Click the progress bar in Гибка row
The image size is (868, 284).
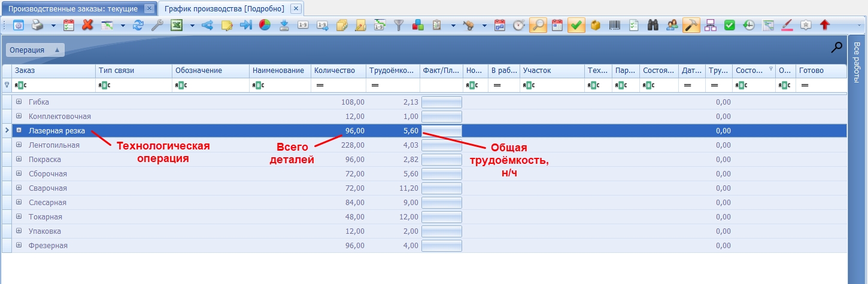(x=442, y=102)
